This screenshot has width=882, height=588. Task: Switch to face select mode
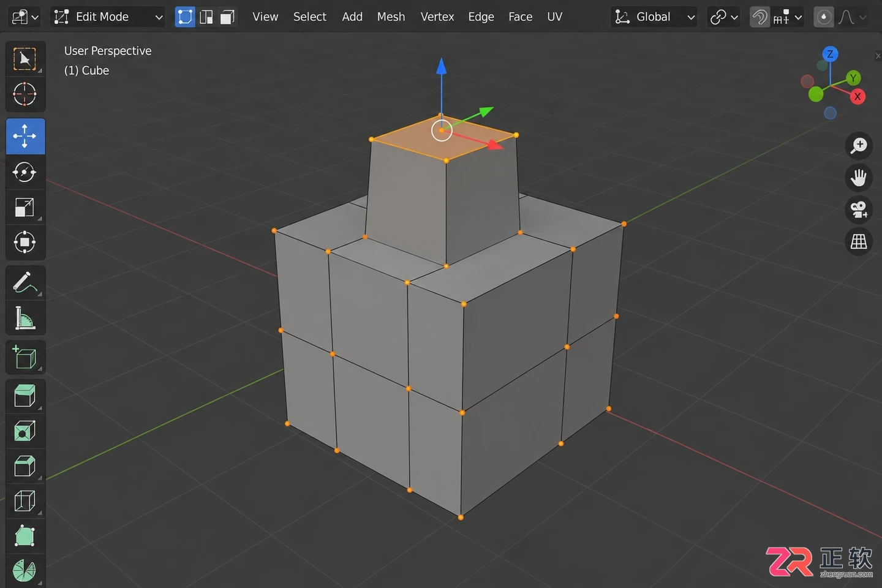227,17
